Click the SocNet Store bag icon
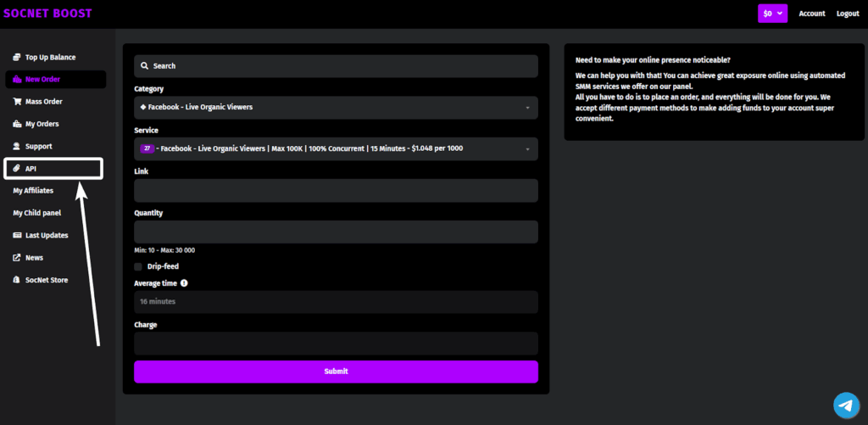 pyautogui.click(x=17, y=280)
